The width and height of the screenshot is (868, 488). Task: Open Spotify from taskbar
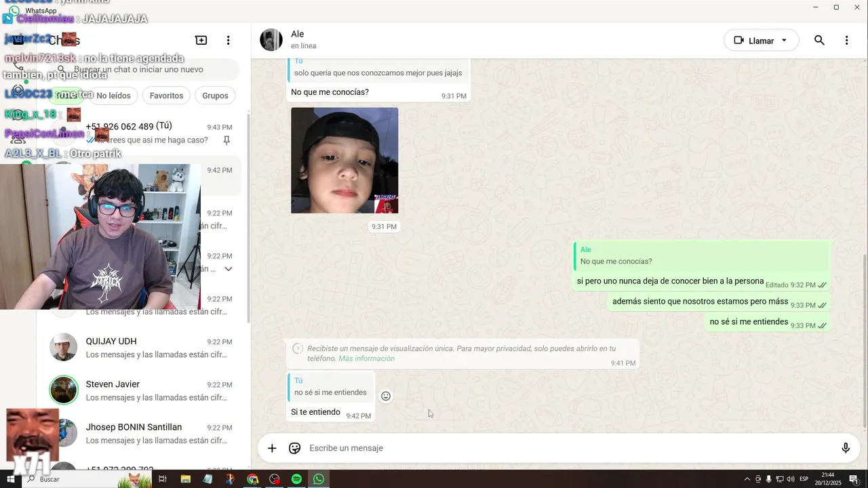click(x=296, y=479)
